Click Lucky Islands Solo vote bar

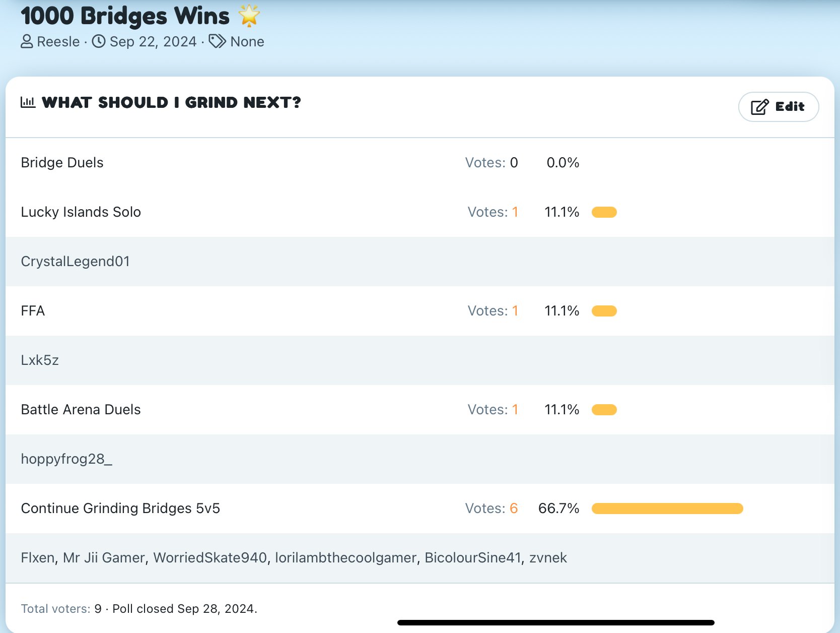pyautogui.click(x=604, y=212)
